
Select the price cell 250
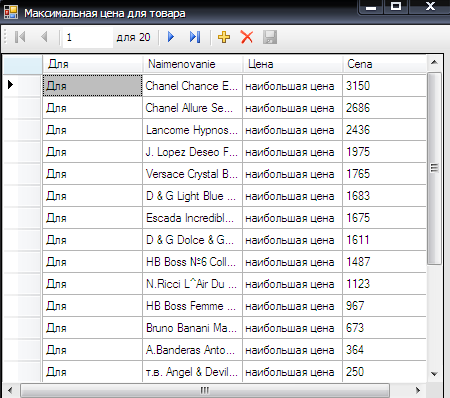[x=384, y=371]
